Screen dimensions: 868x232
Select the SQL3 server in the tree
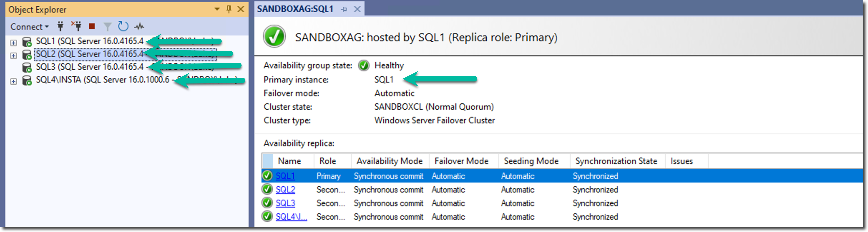pos(90,67)
